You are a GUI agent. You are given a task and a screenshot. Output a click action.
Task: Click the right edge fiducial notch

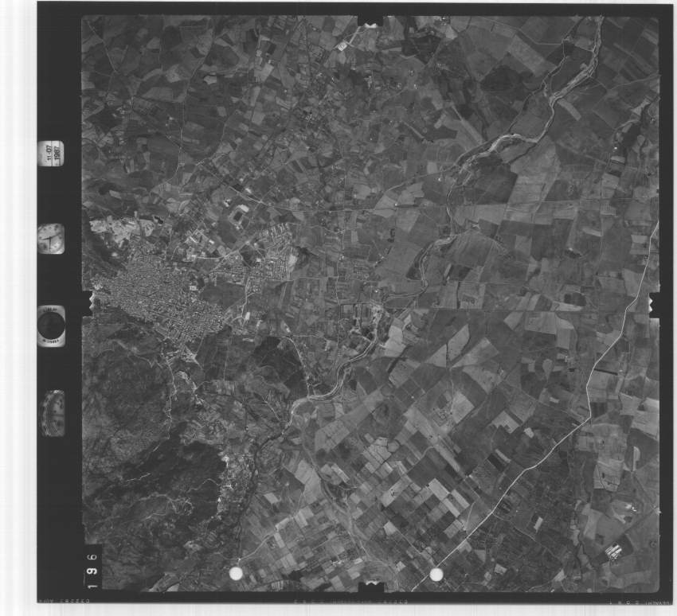tap(655, 304)
